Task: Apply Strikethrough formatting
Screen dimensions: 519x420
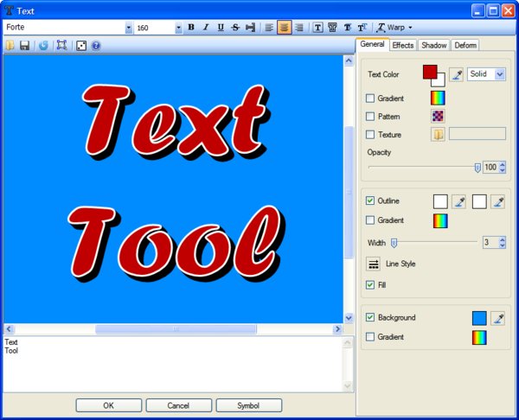Action: coord(235,28)
